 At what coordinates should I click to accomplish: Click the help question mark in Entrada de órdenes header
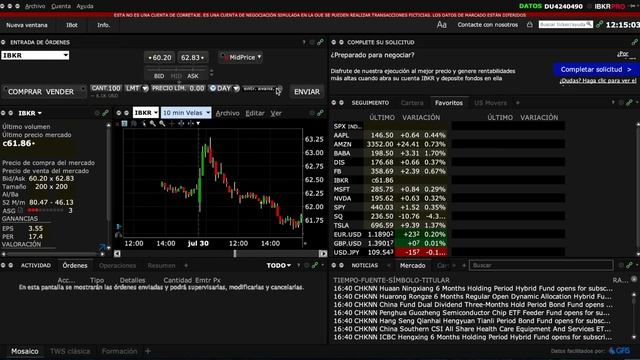304,42
